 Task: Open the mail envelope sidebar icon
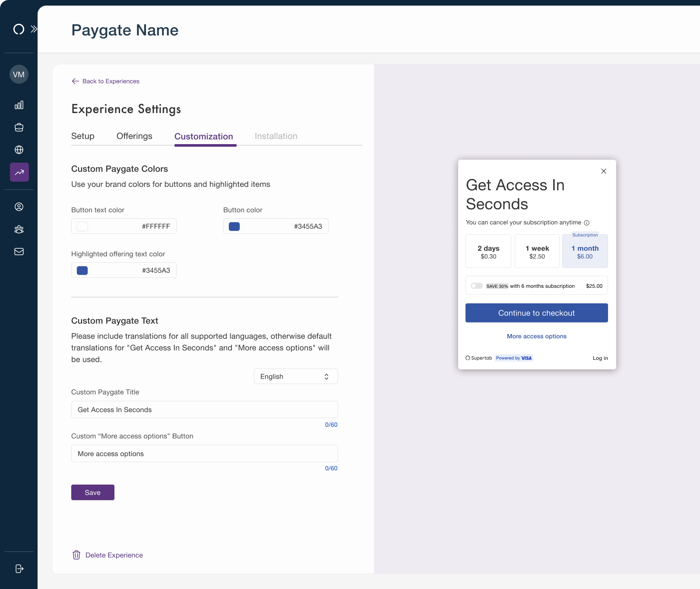click(19, 252)
